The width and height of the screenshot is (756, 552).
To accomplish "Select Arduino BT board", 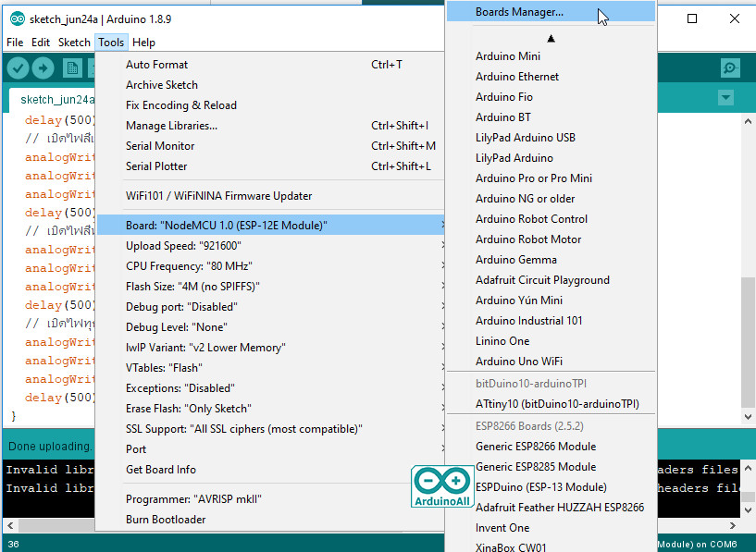I will point(551,117).
